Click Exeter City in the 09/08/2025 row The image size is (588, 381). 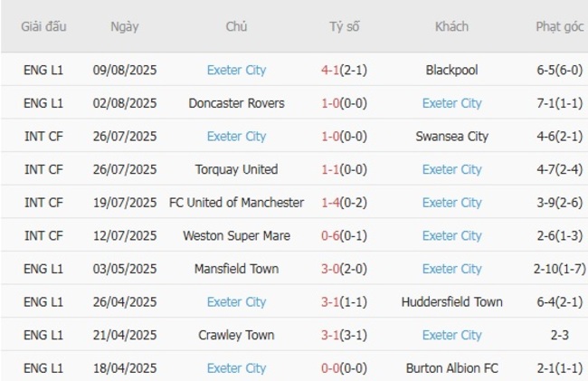click(x=236, y=70)
